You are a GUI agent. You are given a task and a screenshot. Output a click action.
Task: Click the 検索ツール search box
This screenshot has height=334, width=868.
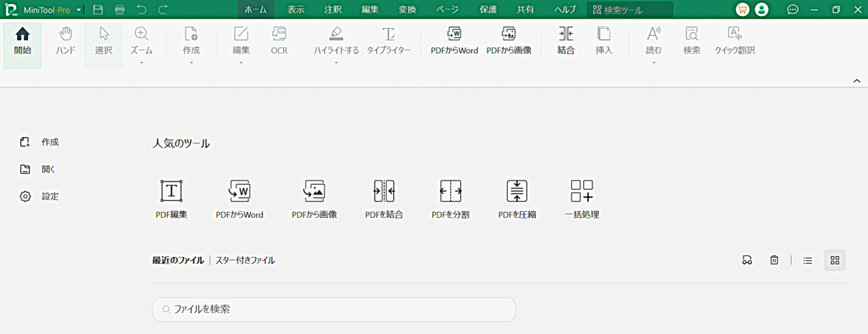[630, 9]
